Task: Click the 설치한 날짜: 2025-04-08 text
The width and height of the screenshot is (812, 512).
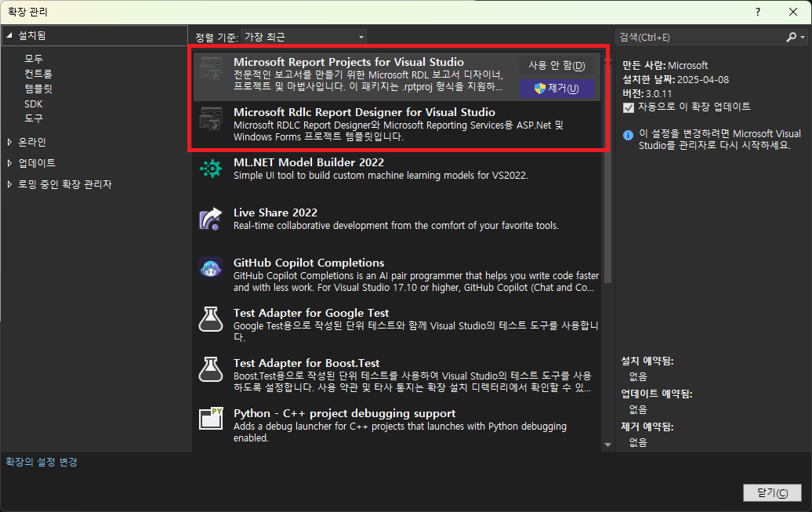Action: tap(676, 79)
